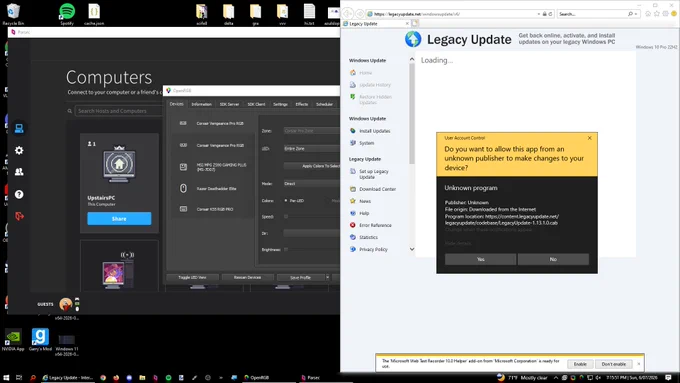Open the NVIDIA App desktop shortcut

[13, 340]
